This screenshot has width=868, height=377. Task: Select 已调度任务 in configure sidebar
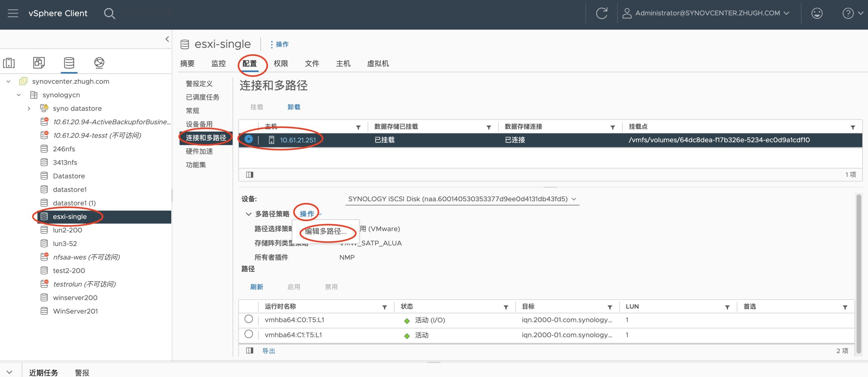pyautogui.click(x=203, y=97)
